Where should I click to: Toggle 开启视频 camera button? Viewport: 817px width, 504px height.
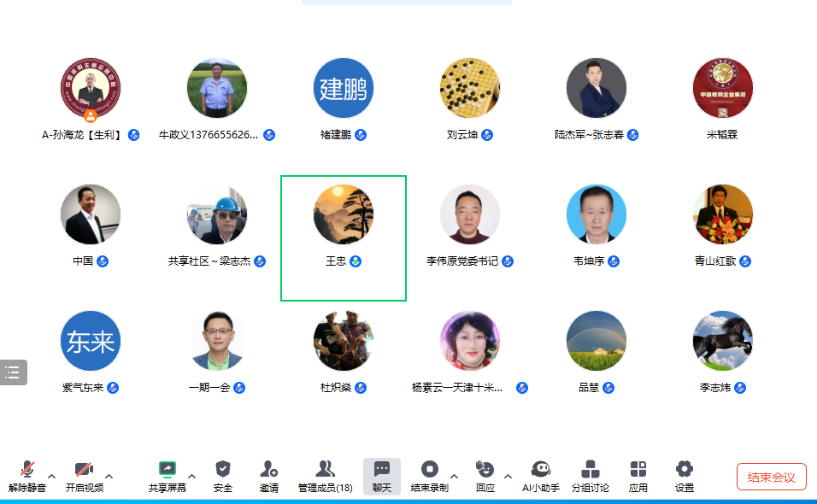(x=85, y=477)
